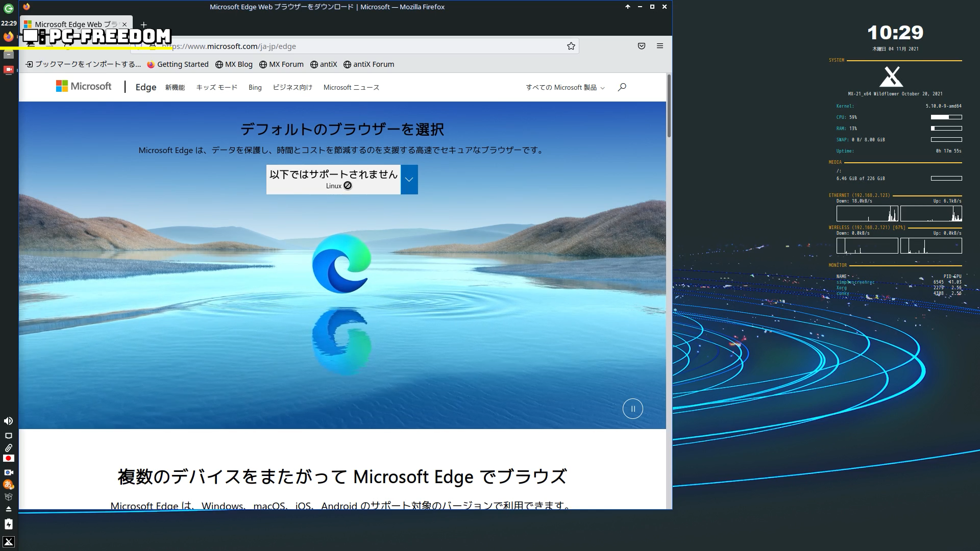Click the URL address bar
This screenshot has height=551, width=980.
pyautogui.click(x=357, y=46)
